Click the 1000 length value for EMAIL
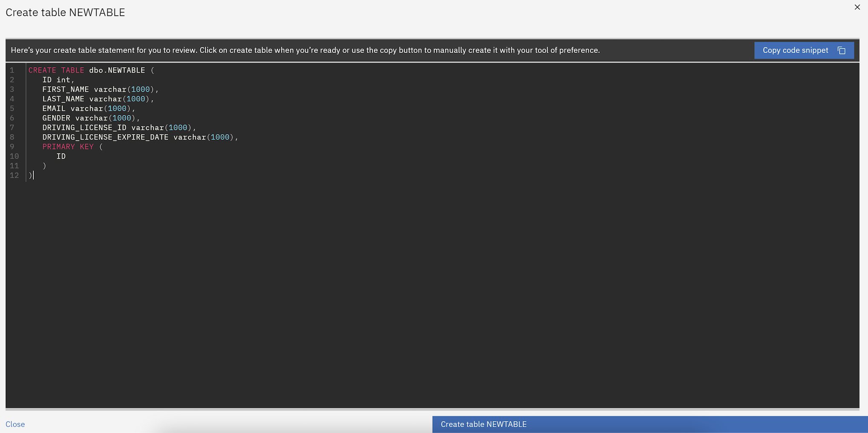This screenshot has width=868, height=433. (117, 109)
